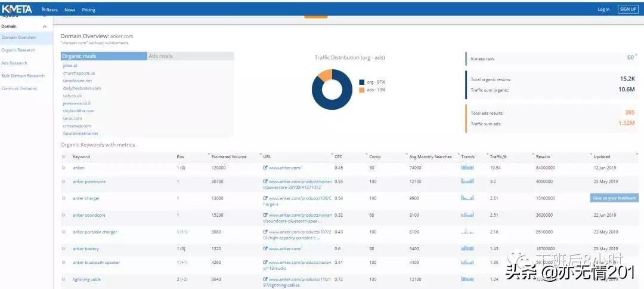
Task: Open Ads Research in sidebar
Action: tap(14, 63)
